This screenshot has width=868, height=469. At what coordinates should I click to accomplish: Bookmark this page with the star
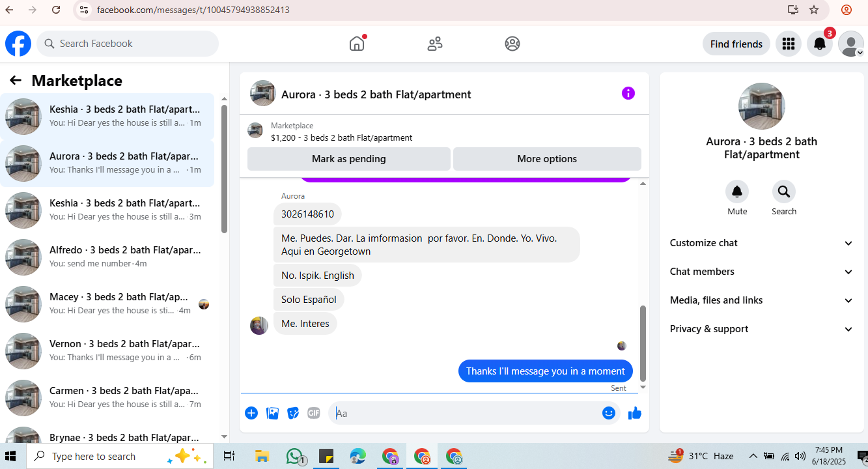coord(814,10)
